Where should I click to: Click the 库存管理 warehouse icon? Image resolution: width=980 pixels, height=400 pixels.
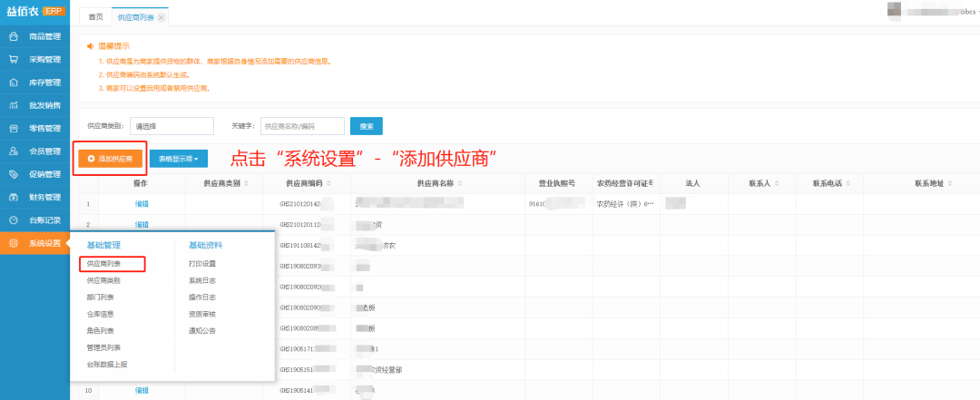(14, 83)
